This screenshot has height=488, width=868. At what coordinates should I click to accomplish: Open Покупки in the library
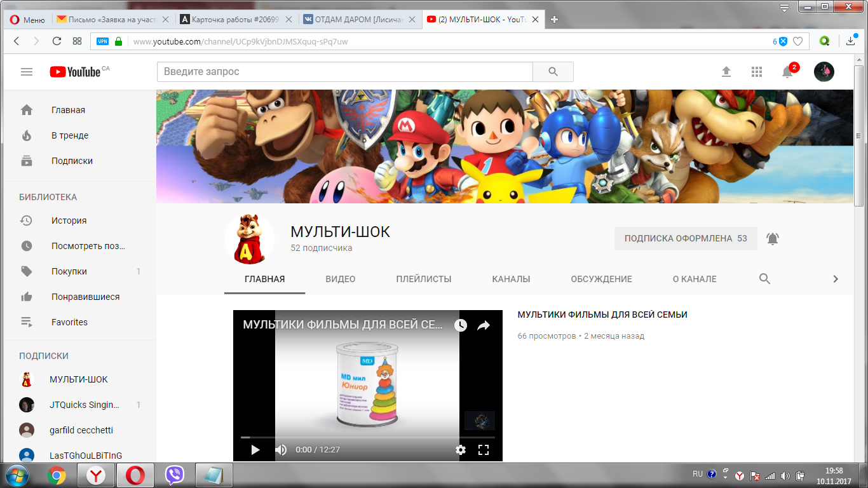pyautogui.click(x=80, y=271)
